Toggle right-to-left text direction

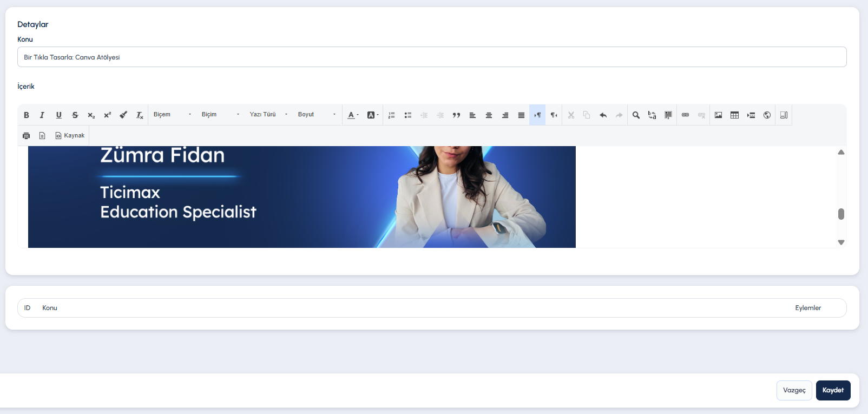pyautogui.click(x=554, y=115)
